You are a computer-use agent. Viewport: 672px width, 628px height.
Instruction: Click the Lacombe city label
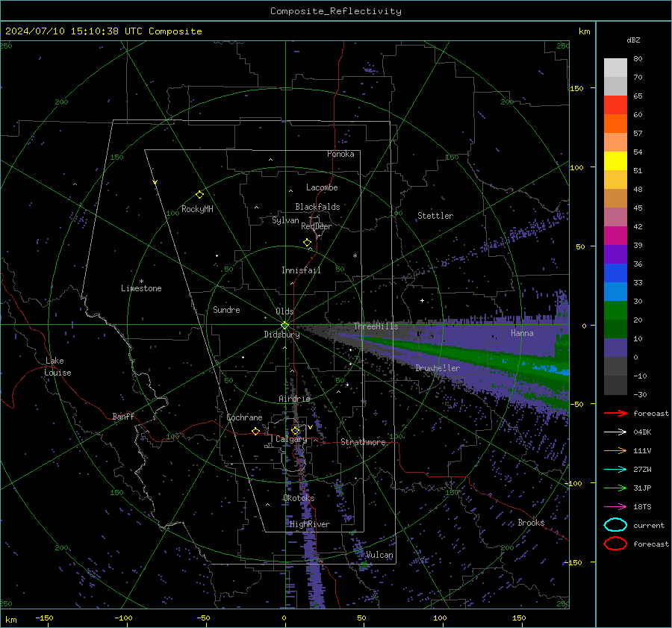coord(322,187)
